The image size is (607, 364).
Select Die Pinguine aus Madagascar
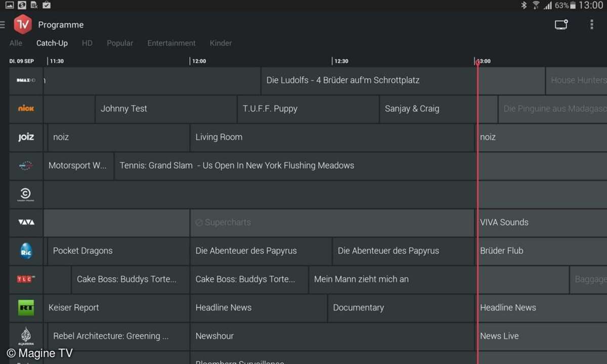coord(553,109)
